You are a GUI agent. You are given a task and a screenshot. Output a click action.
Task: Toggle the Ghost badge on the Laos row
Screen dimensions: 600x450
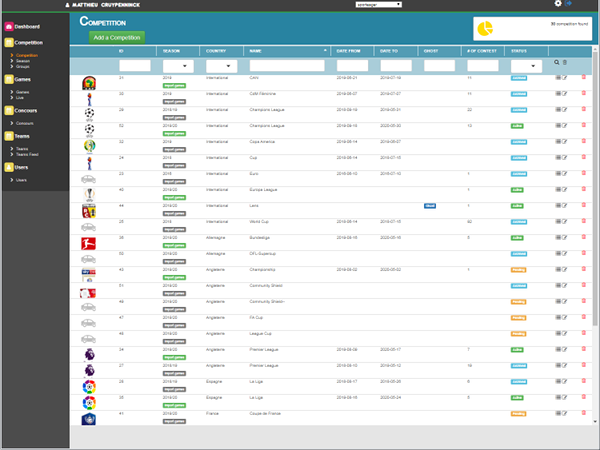(429, 205)
